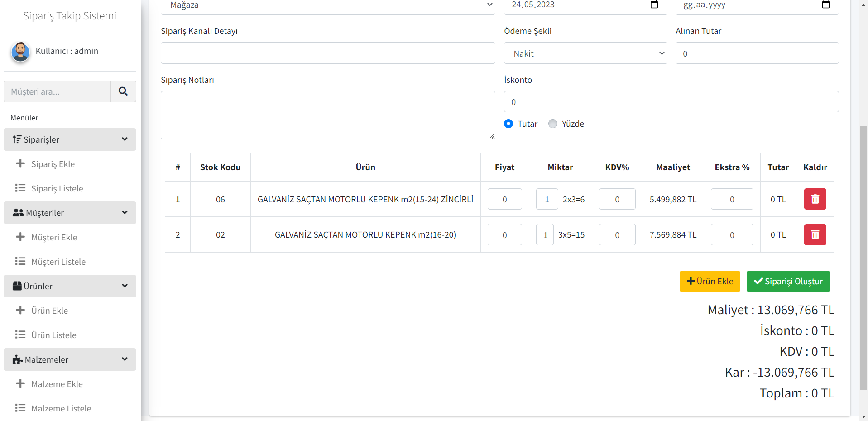
Task: Select the Yüzde discount radio button
Action: click(x=552, y=124)
